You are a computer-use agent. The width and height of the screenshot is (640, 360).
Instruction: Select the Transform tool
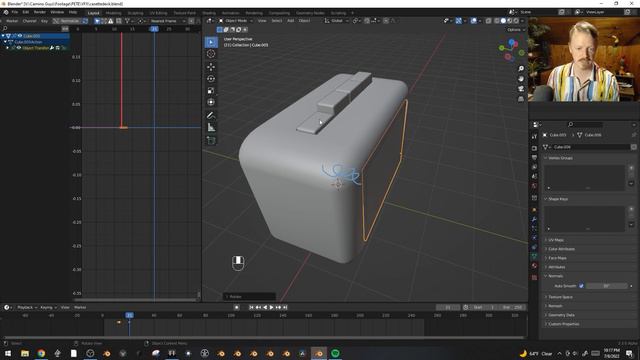211,102
